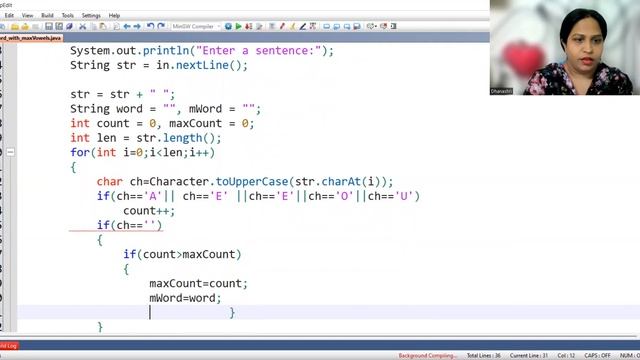
Task: Open the Build menu
Action: 47,16
